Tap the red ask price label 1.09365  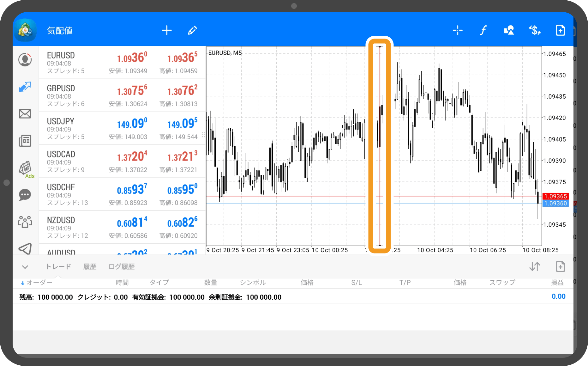click(555, 196)
